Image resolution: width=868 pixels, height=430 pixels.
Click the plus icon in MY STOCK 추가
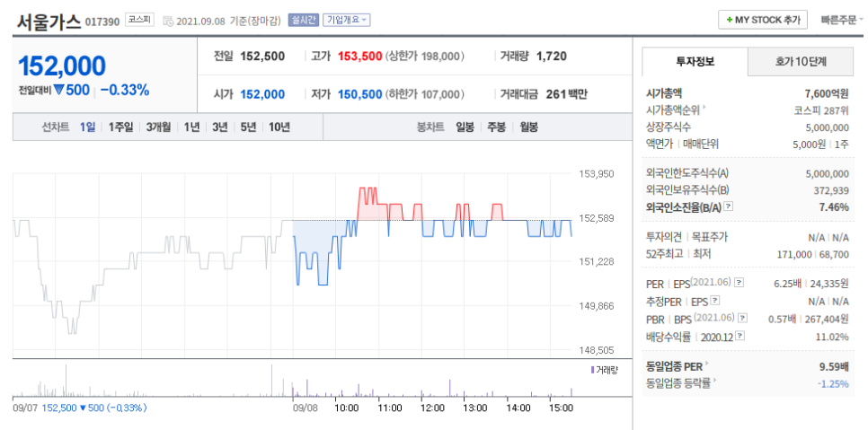tap(730, 20)
